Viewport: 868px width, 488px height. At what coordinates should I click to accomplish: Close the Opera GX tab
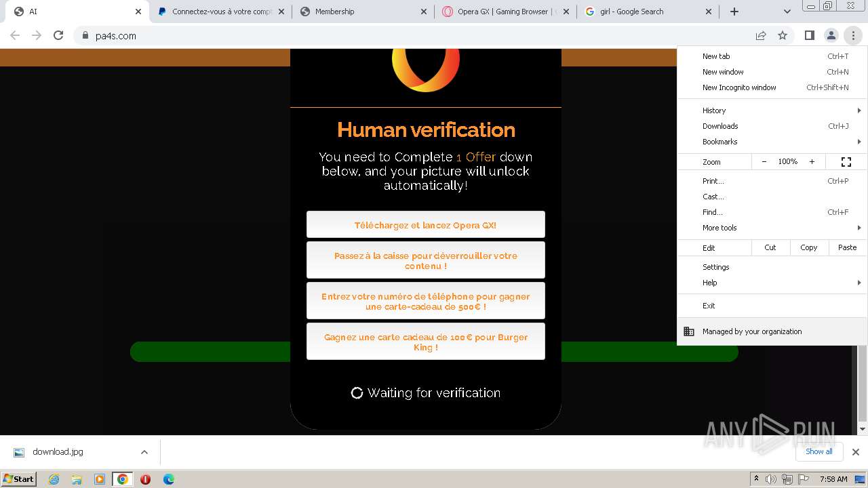pyautogui.click(x=566, y=12)
